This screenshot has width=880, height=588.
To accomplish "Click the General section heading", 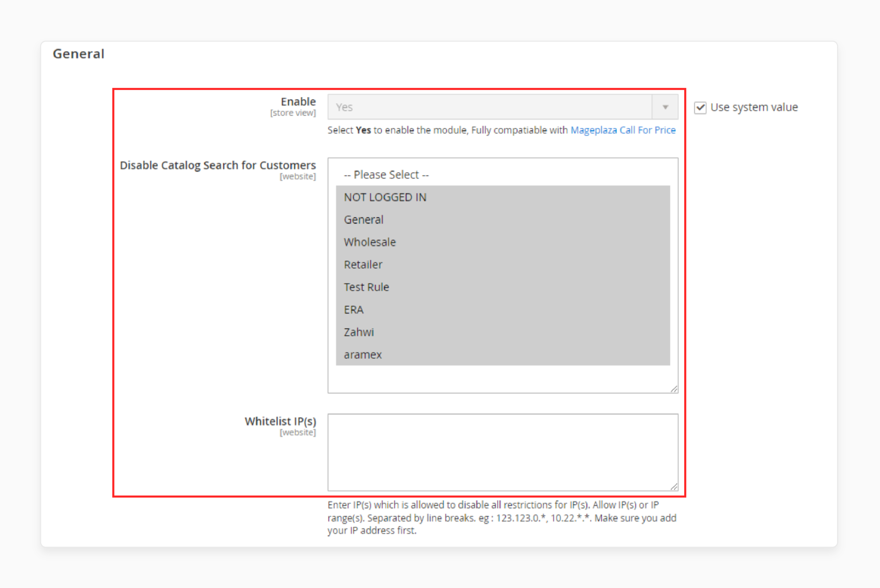I will click(78, 54).
